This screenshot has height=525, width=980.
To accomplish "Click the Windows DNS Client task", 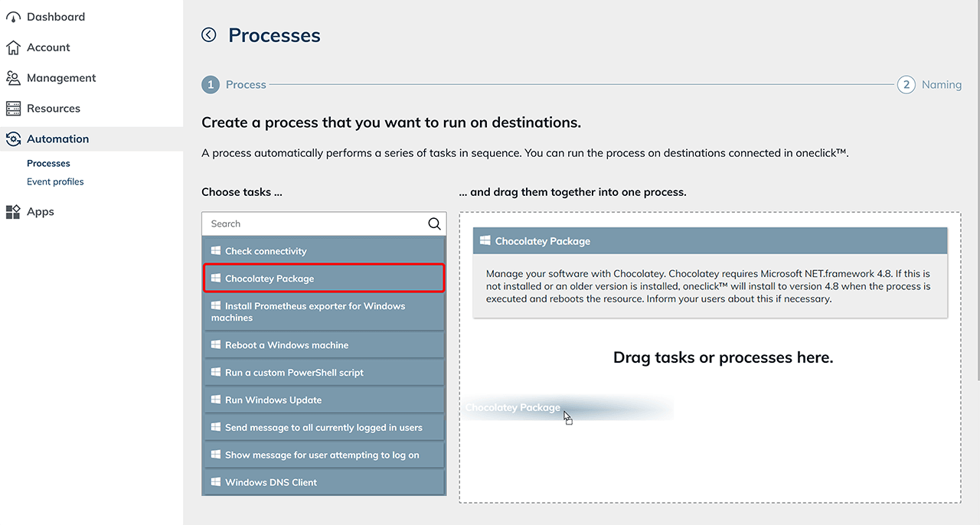I will click(324, 482).
